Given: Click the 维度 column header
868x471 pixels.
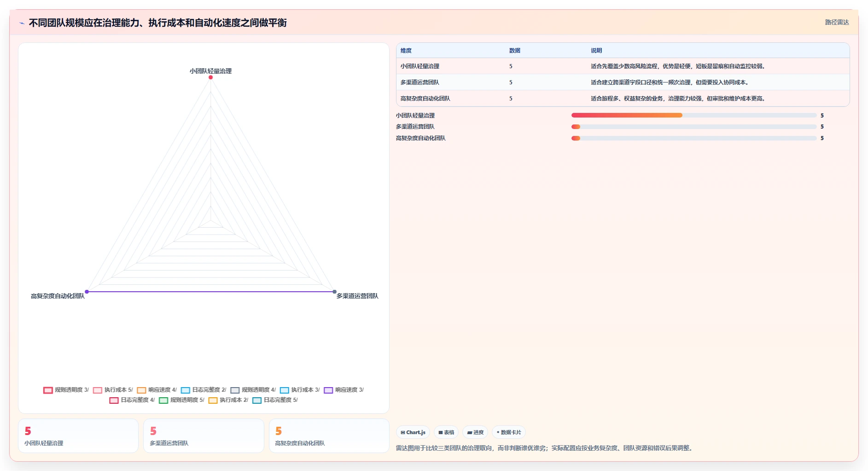Looking at the screenshot, I should click(x=406, y=51).
